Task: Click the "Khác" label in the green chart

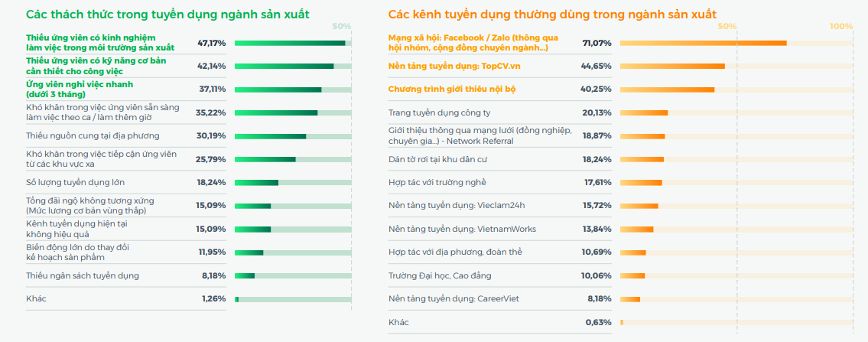Action: pos(36,298)
